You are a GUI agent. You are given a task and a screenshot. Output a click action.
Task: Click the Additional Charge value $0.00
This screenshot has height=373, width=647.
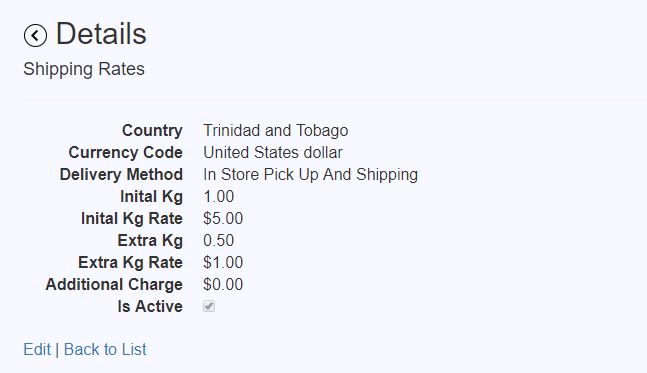(223, 284)
